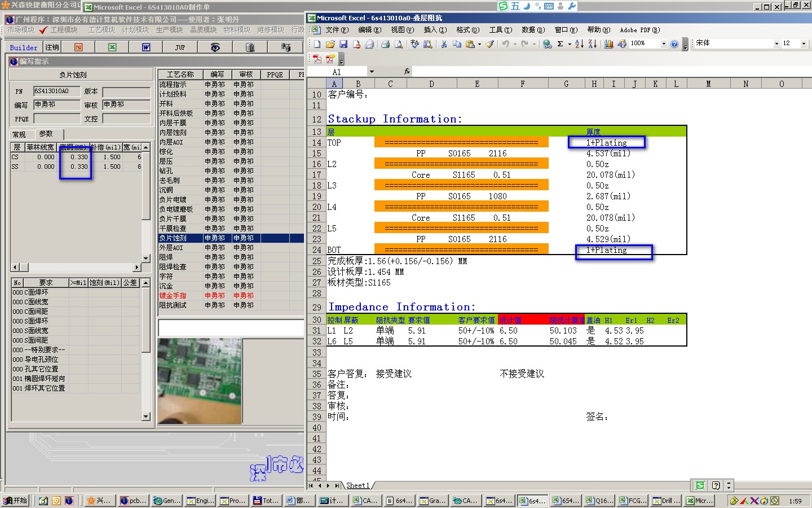Click the 开始 Start button
The height and width of the screenshot is (508, 812).
(16, 501)
